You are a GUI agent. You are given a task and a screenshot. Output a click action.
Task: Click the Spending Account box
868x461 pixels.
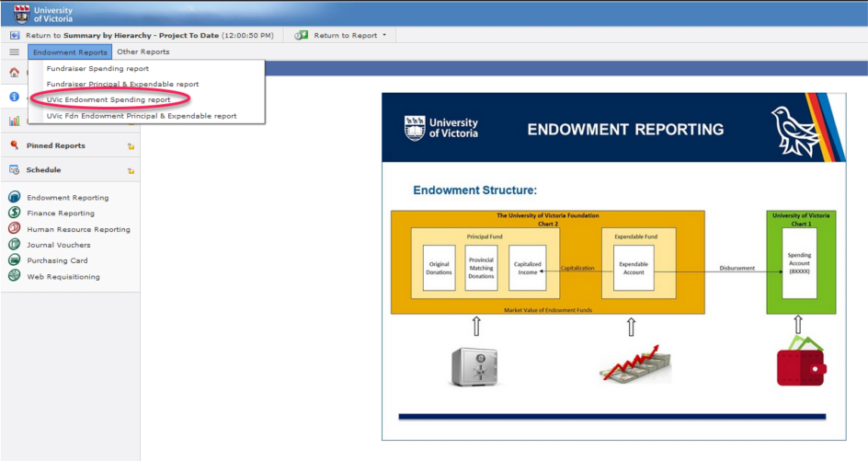pyautogui.click(x=799, y=263)
